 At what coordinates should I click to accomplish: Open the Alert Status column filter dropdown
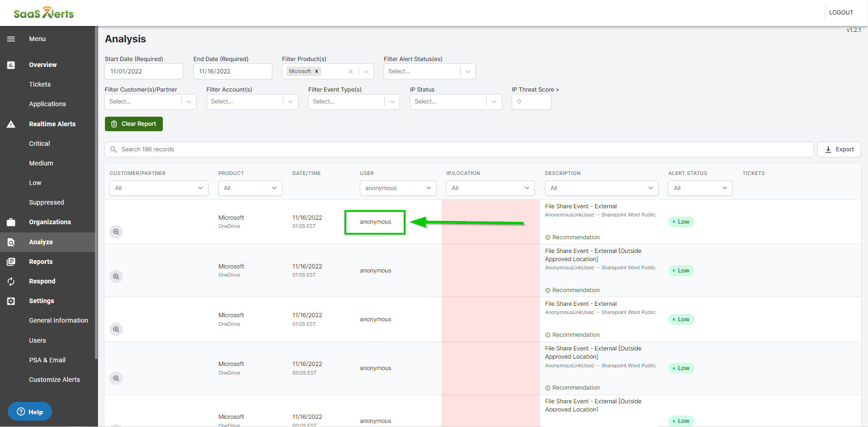click(700, 188)
